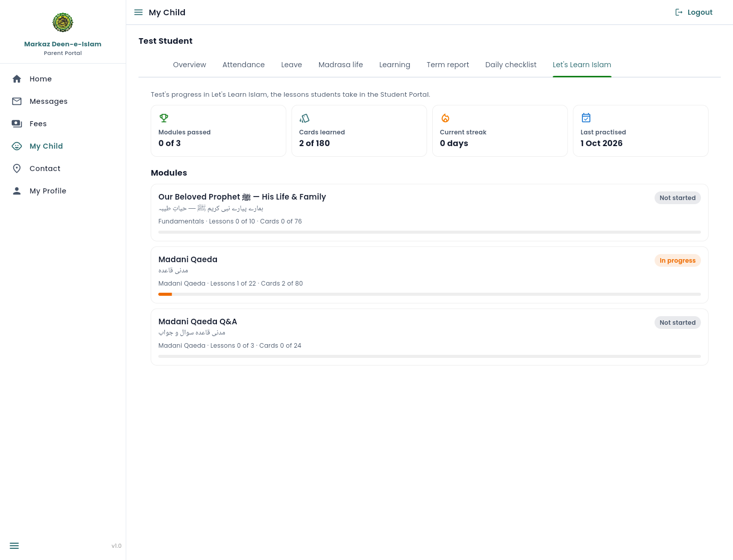Click the Fees money icon
This screenshot has width=733, height=560.
click(x=17, y=124)
